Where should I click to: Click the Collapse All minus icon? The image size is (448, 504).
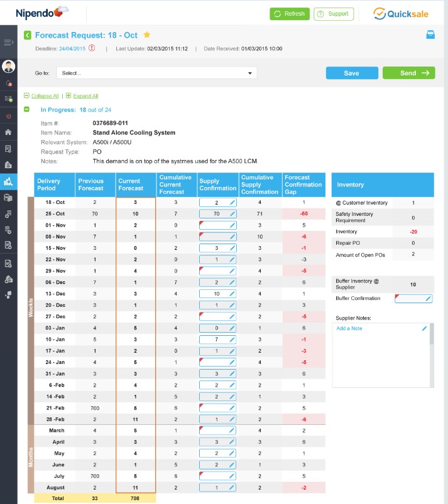click(27, 95)
